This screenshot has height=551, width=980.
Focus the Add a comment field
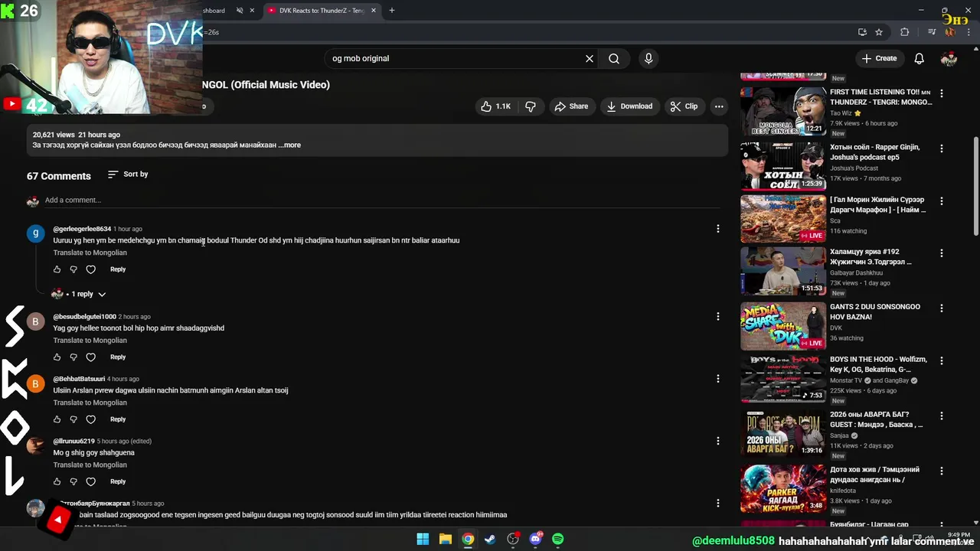coord(381,201)
